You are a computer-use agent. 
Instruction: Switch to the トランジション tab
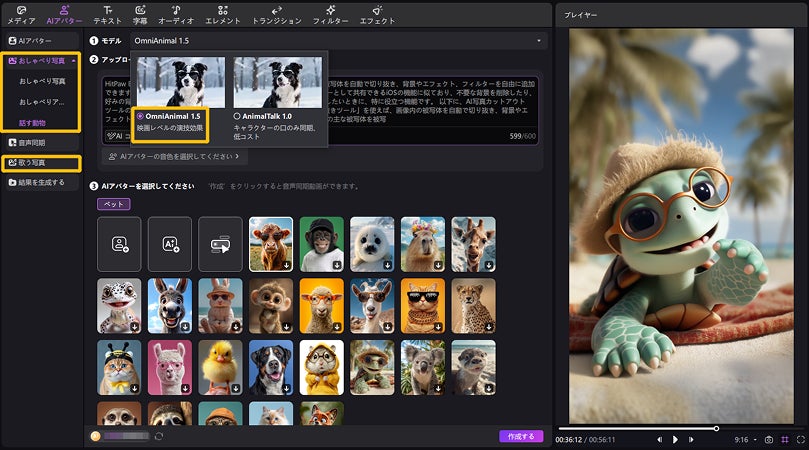coord(276,14)
